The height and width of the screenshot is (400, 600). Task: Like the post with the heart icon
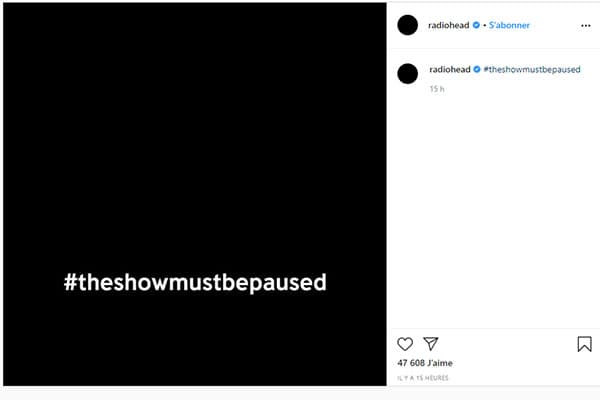405,344
